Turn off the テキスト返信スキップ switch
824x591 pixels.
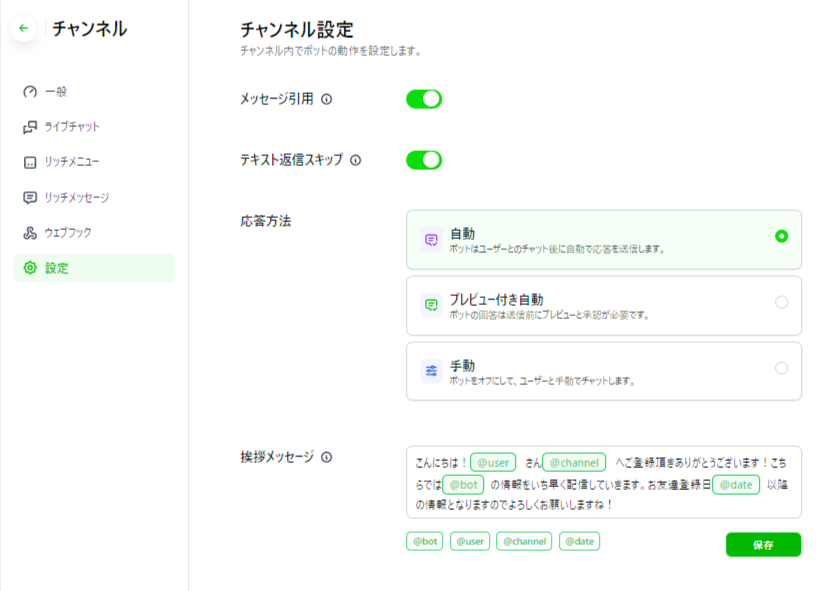[423, 160]
